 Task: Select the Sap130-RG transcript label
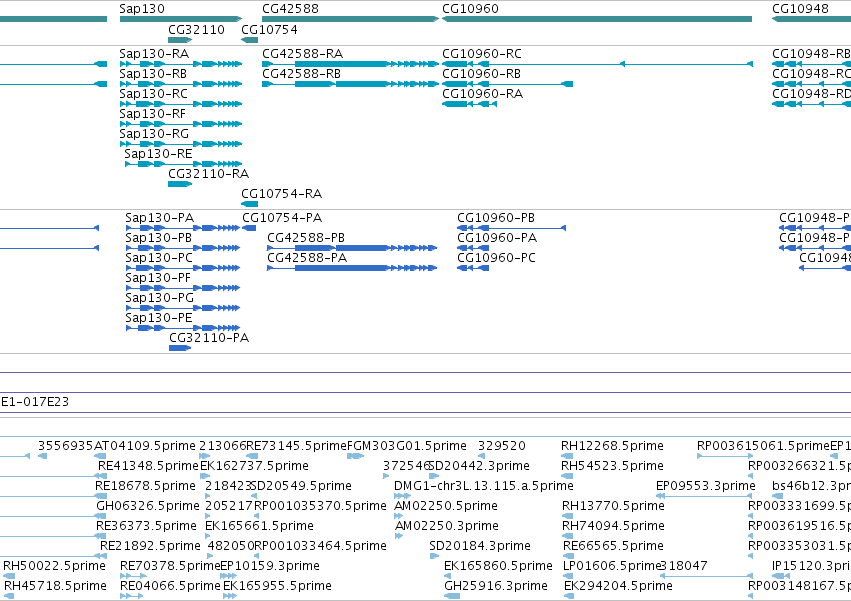point(154,134)
